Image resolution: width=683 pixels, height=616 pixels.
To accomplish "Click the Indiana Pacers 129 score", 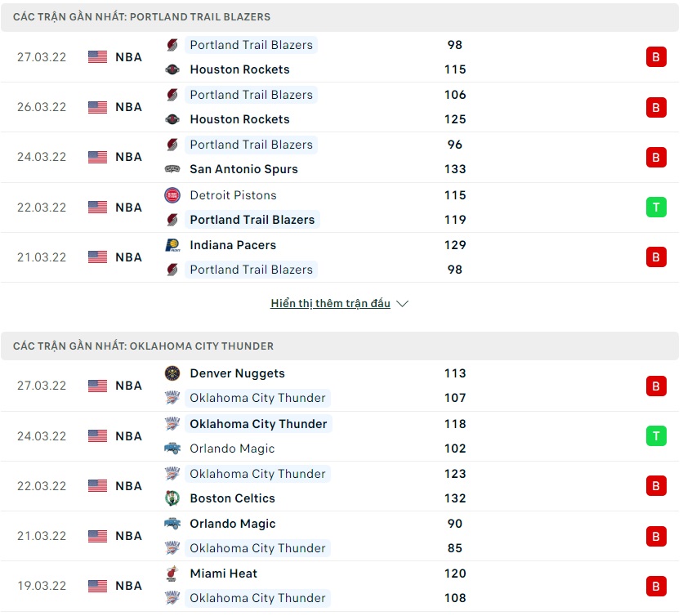I will pos(455,245).
